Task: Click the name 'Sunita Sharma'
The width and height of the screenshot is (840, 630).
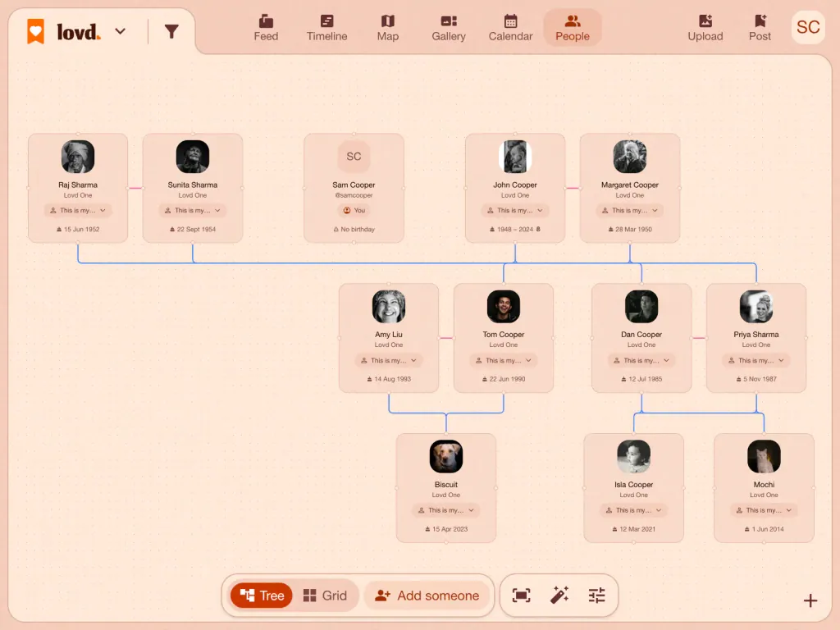Action: (193, 185)
